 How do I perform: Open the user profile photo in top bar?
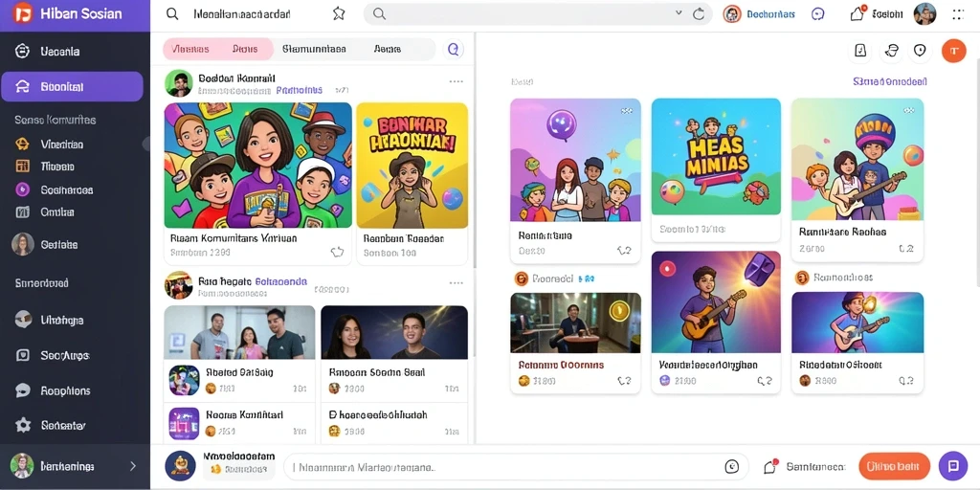(924, 13)
